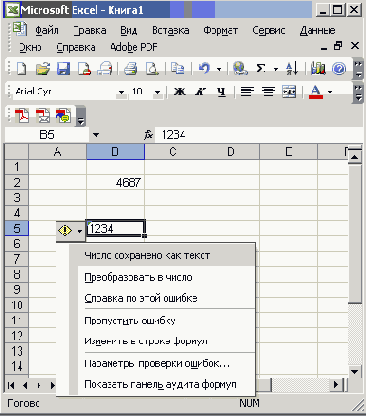Select cell B2 containing 4687
This screenshot has height=416, width=366.
pos(116,183)
